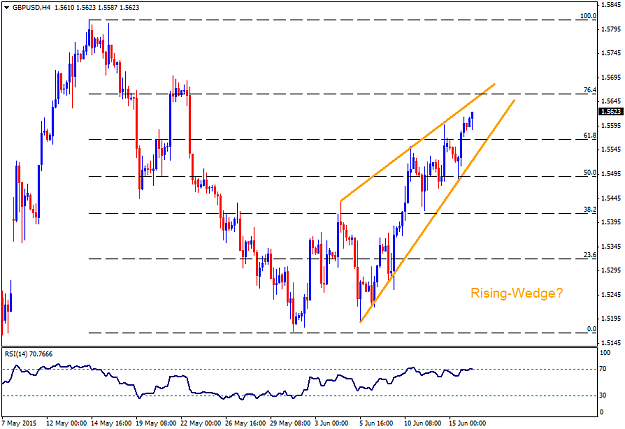The width and height of the screenshot is (625, 429).
Task: Select the upper orange wedge trendline
Action: (418, 142)
